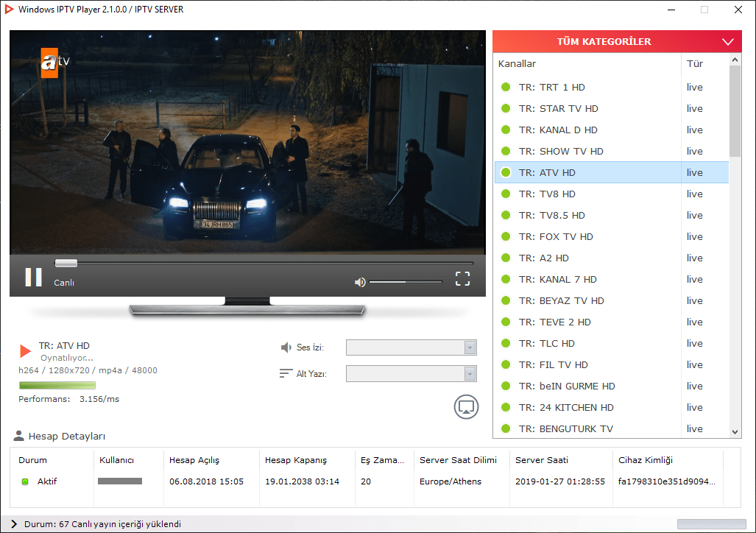Pause the live stream playback
Viewport: 756px width, 533px height.
(x=32, y=278)
